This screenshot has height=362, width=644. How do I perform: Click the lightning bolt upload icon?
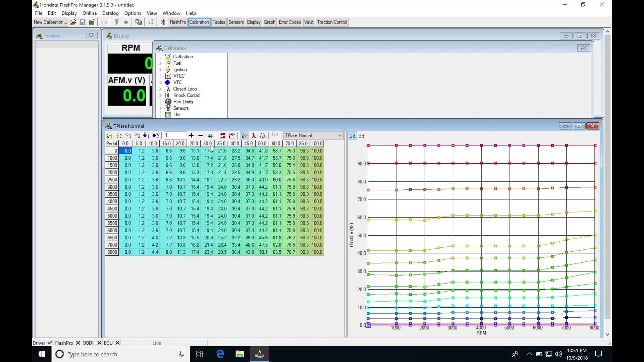116,22
